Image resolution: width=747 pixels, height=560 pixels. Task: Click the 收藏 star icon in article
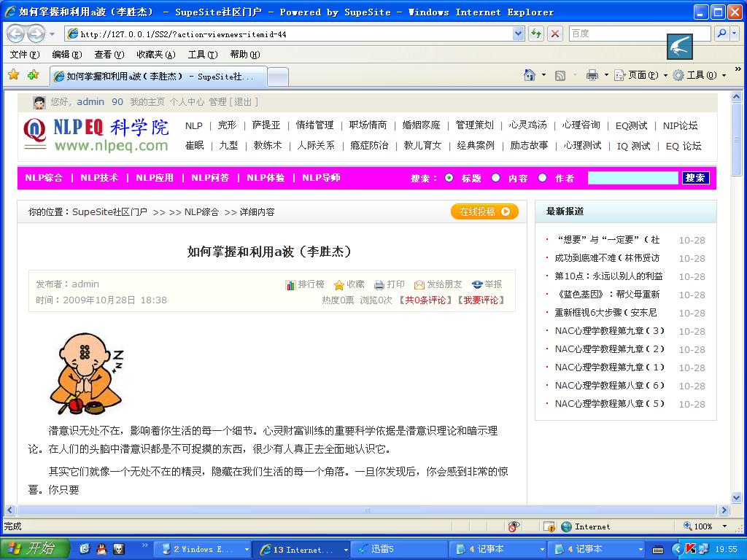338,285
